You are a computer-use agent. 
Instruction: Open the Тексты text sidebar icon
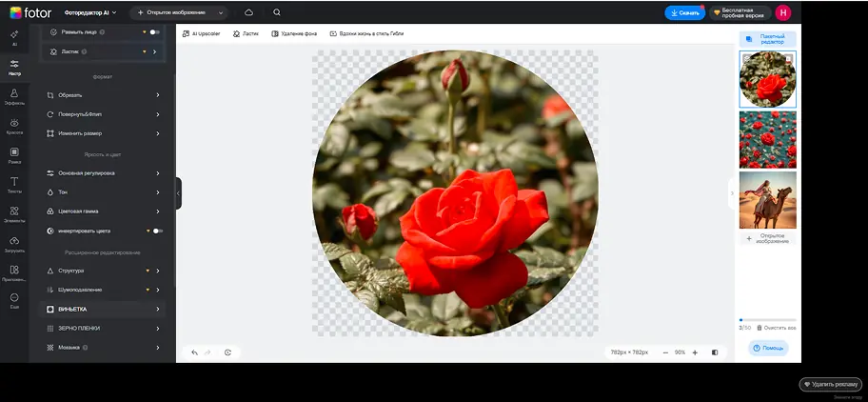(x=14, y=185)
